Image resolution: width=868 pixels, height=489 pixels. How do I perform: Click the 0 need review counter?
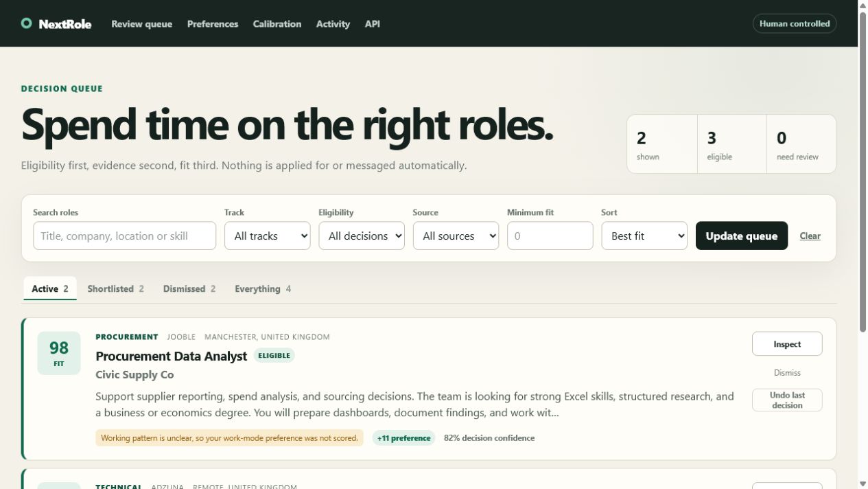click(801, 144)
